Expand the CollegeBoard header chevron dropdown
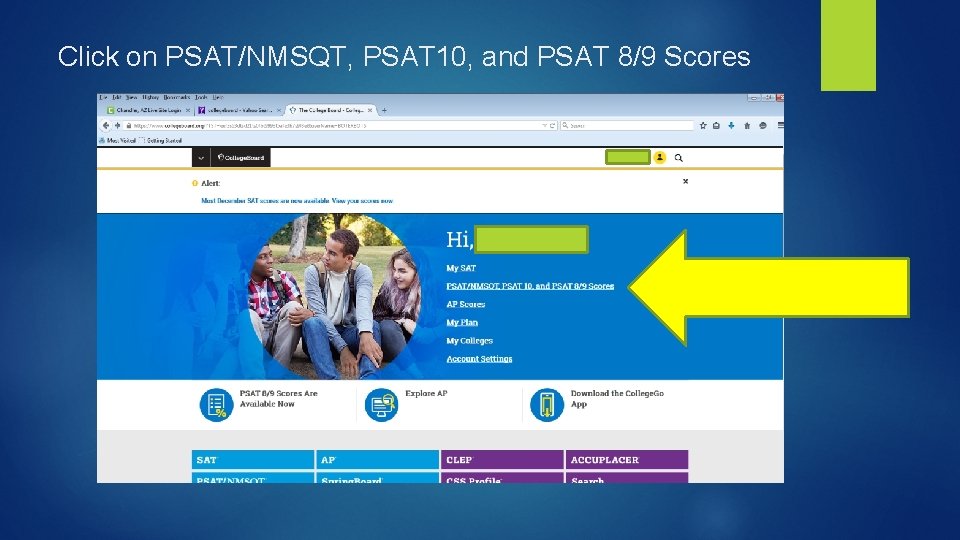The image size is (960, 540). pyautogui.click(x=201, y=157)
